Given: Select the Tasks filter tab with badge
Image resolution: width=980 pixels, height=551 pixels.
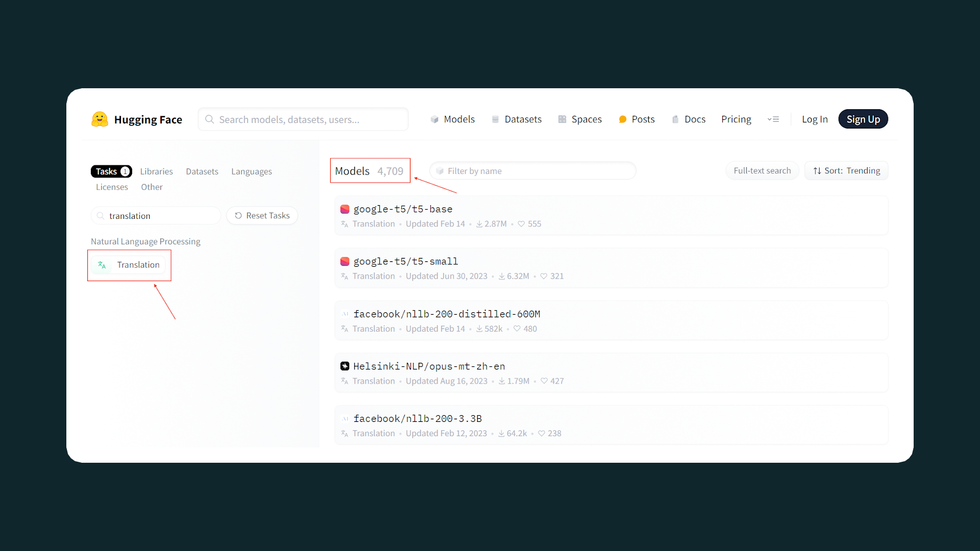Looking at the screenshot, I should (x=111, y=171).
